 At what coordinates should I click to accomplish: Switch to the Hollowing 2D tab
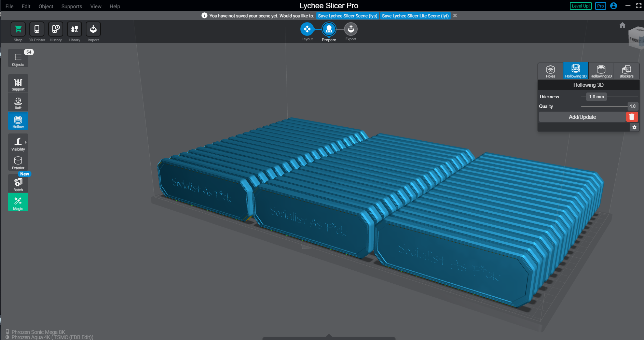601,71
